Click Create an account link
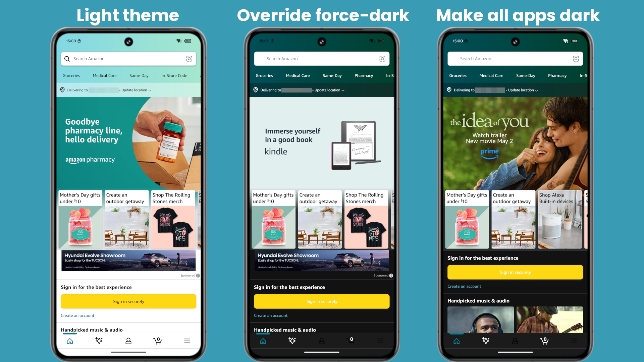Image resolution: width=644 pixels, height=362 pixels. pos(77,315)
